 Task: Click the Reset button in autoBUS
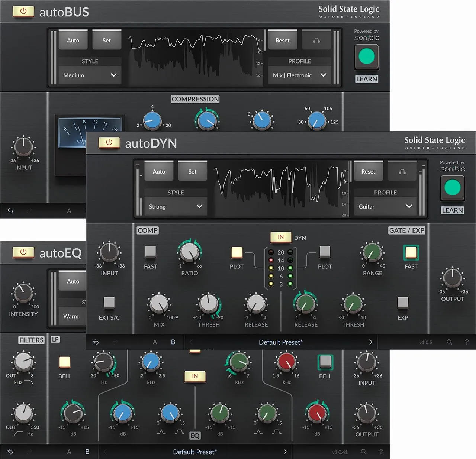click(x=282, y=40)
